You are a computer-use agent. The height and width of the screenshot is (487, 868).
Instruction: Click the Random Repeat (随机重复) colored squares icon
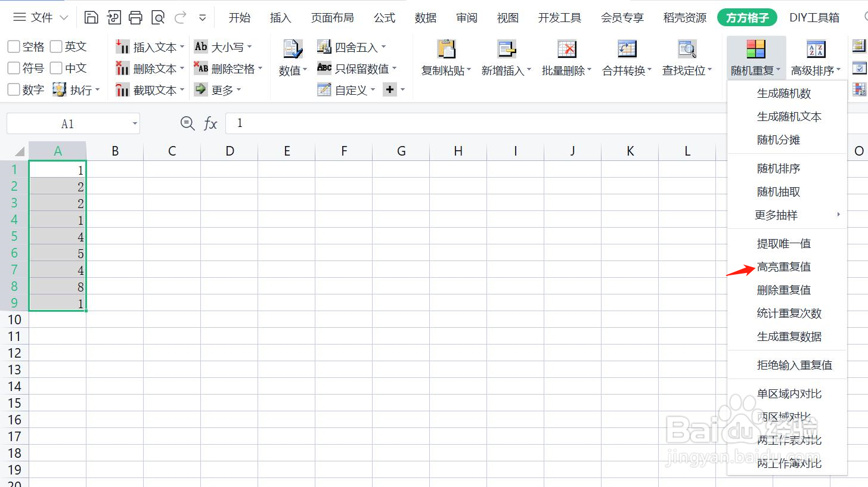[756, 49]
